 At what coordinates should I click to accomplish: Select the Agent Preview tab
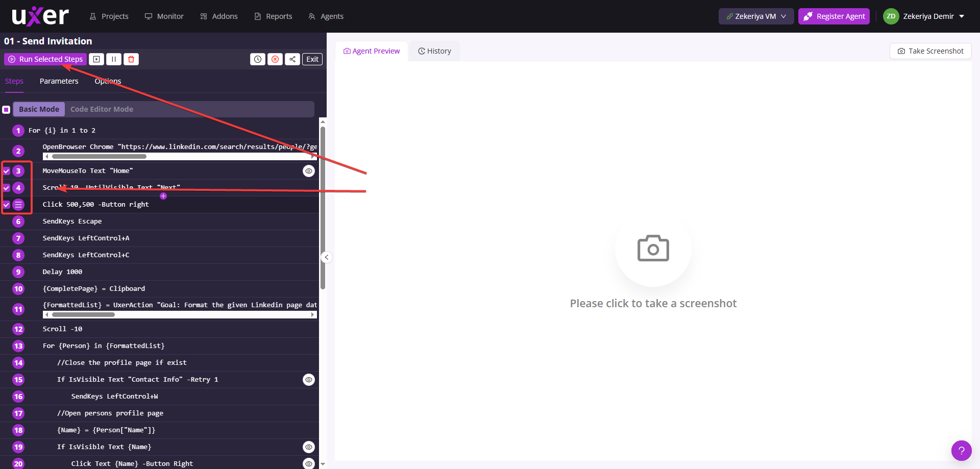[372, 51]
